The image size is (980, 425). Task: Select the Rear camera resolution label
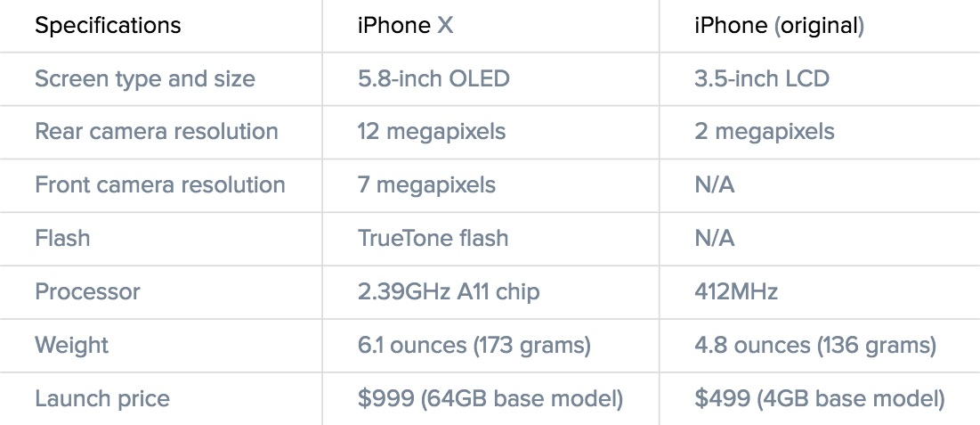(157, 132)
